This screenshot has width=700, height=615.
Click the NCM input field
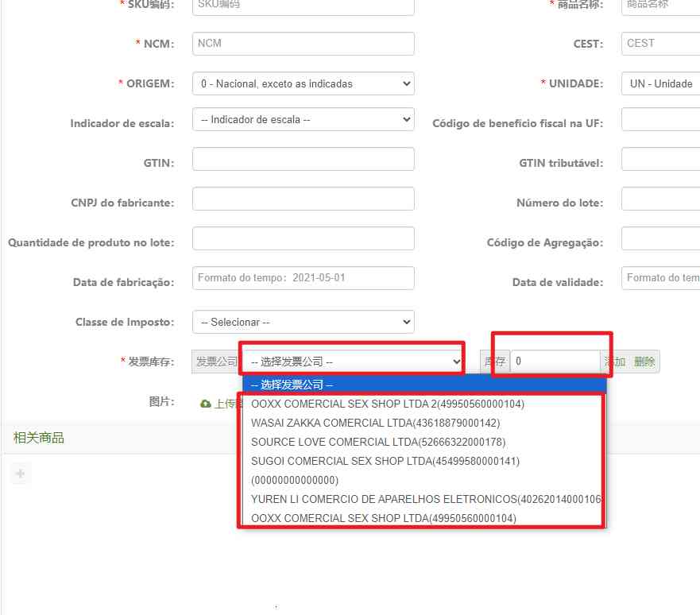click(x=303, y=44)
